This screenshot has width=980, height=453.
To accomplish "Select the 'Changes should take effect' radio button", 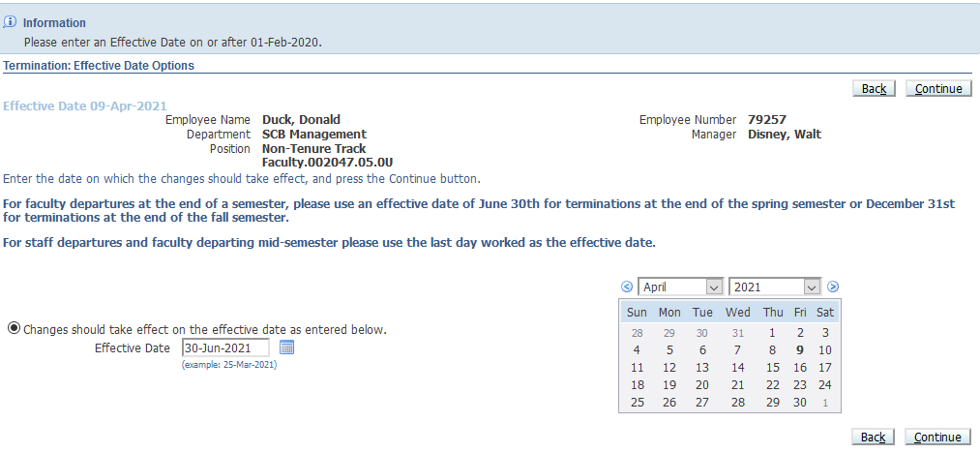I will (14, 328).
